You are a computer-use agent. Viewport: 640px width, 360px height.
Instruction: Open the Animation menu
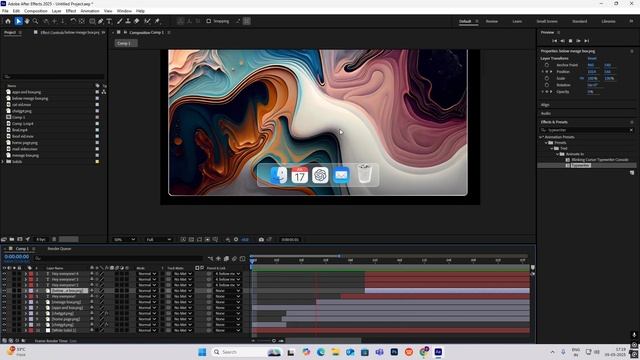(90, 11)
